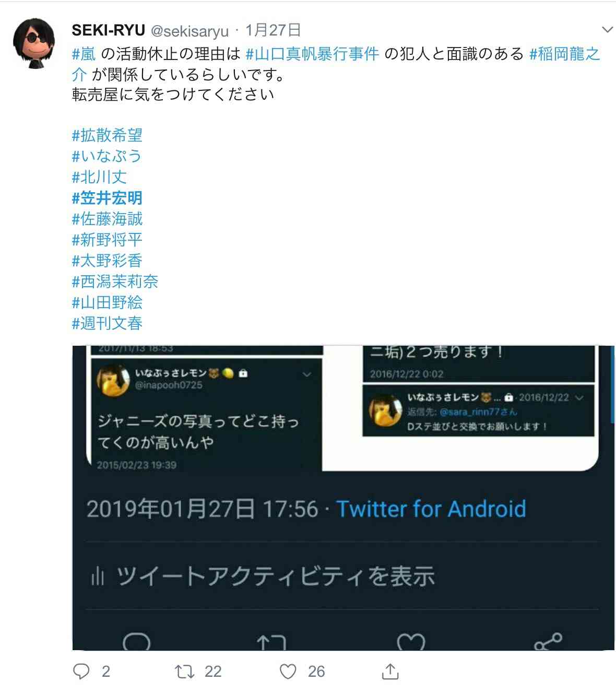Open the #嵐 hashtag
This screenshot has width=616, height=693.
pos(84,54)
